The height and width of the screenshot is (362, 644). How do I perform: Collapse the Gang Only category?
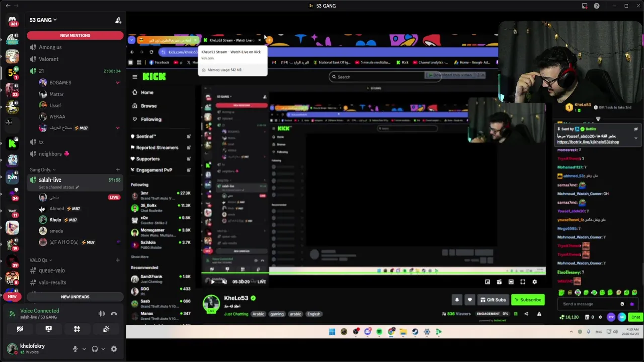42,170
